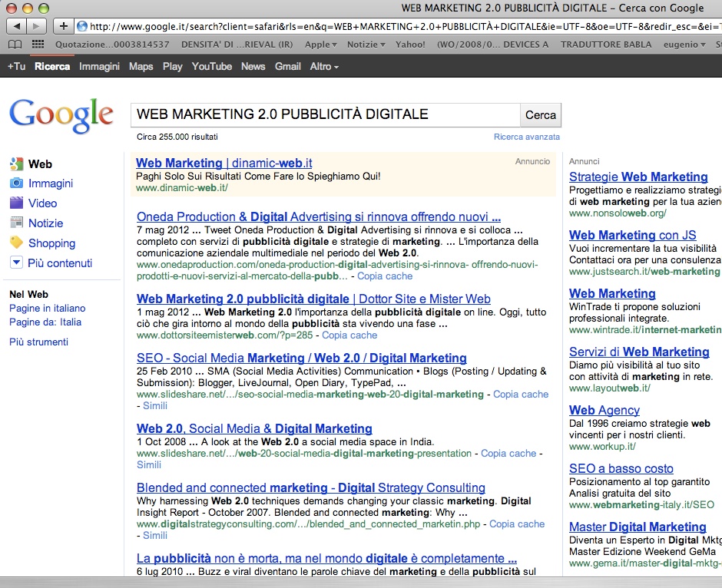Open Più strumenti in the sidebar

pyautogui.click(x=38, y=342)
